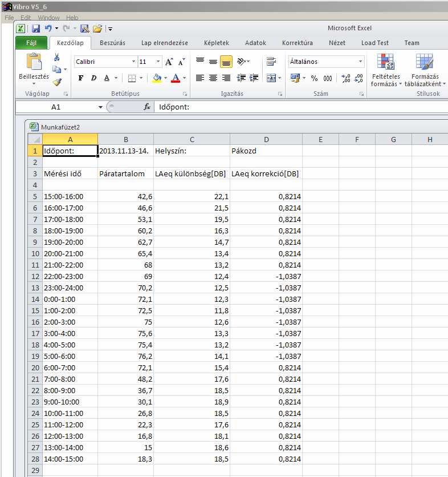Viewport: 448px width, 477px height.
Task: Click the Cut scissors icon
Action: pos(57,57)
